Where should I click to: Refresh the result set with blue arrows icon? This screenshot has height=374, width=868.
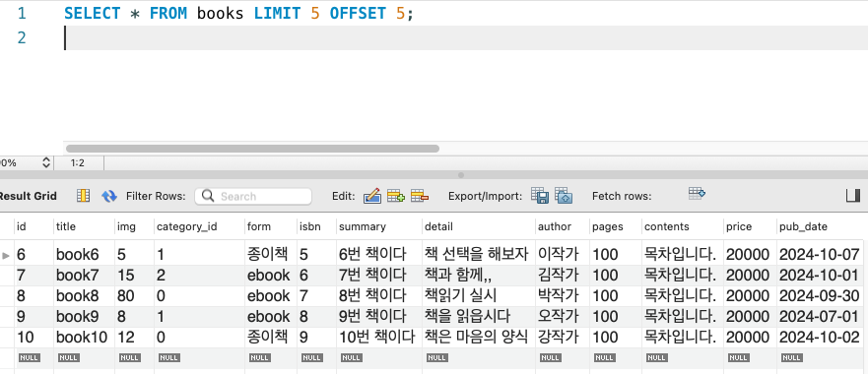tap(109, 196)
